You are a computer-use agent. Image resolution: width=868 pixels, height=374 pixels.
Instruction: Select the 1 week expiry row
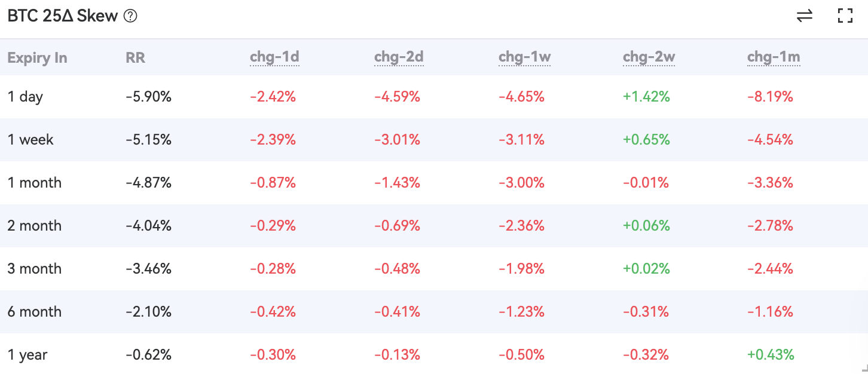click(30, 140)
